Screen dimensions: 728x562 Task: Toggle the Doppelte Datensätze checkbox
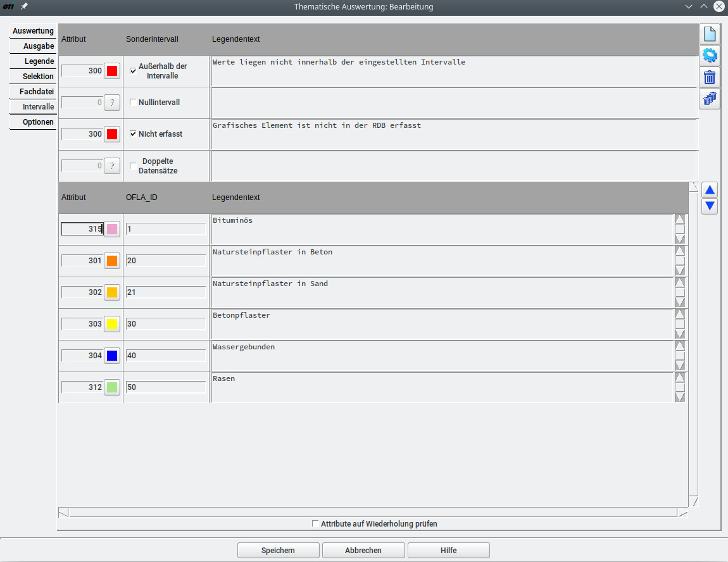133,166
